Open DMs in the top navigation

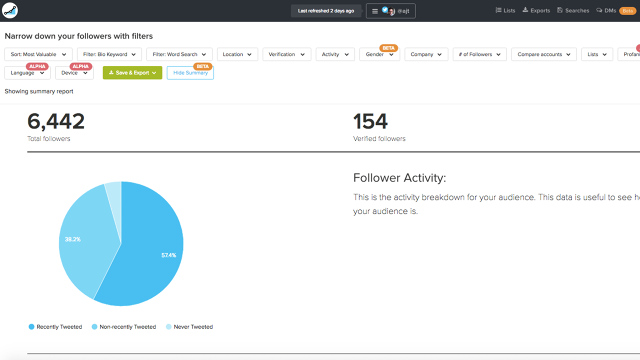606,11
